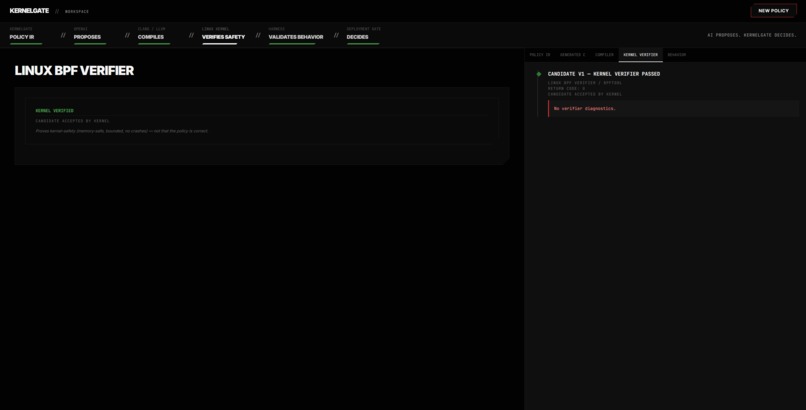Go to the Policy IR pipeline step
The width and height of the screenshot is (806, 410).
[26, 34]
